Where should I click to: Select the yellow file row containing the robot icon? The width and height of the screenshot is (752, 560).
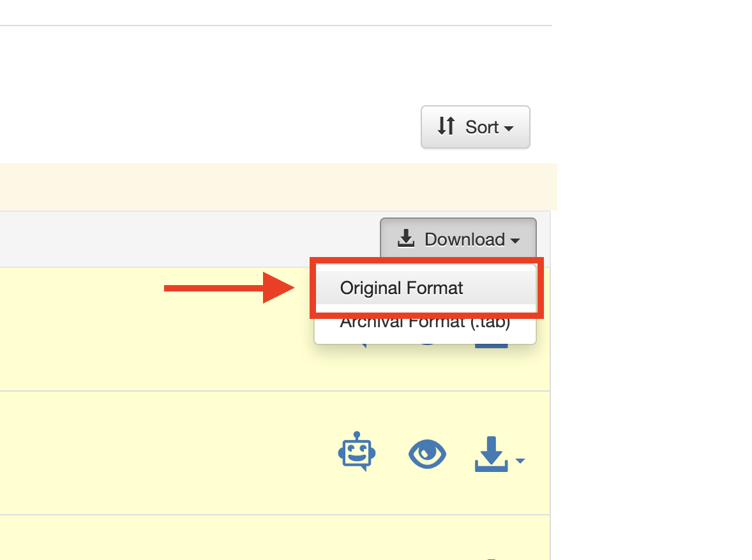coord(160,453)
